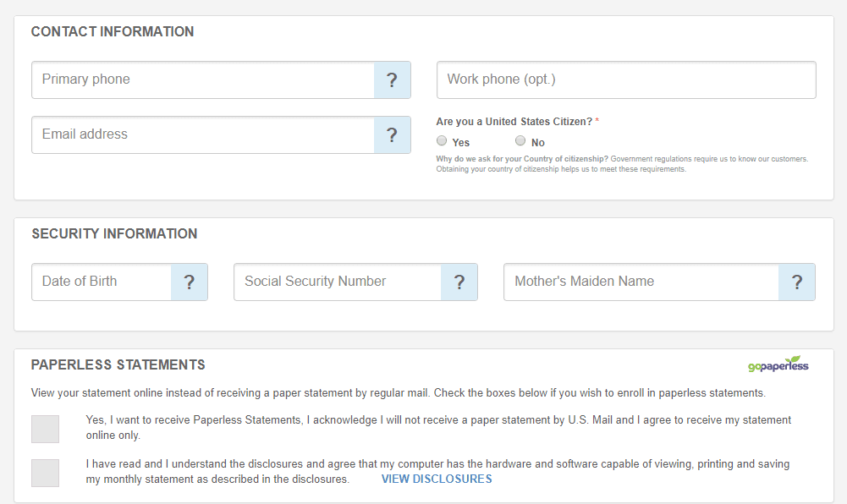This screenshot has height=504, width=847.
Task: Focus the Email address text box
Action: 203,135
